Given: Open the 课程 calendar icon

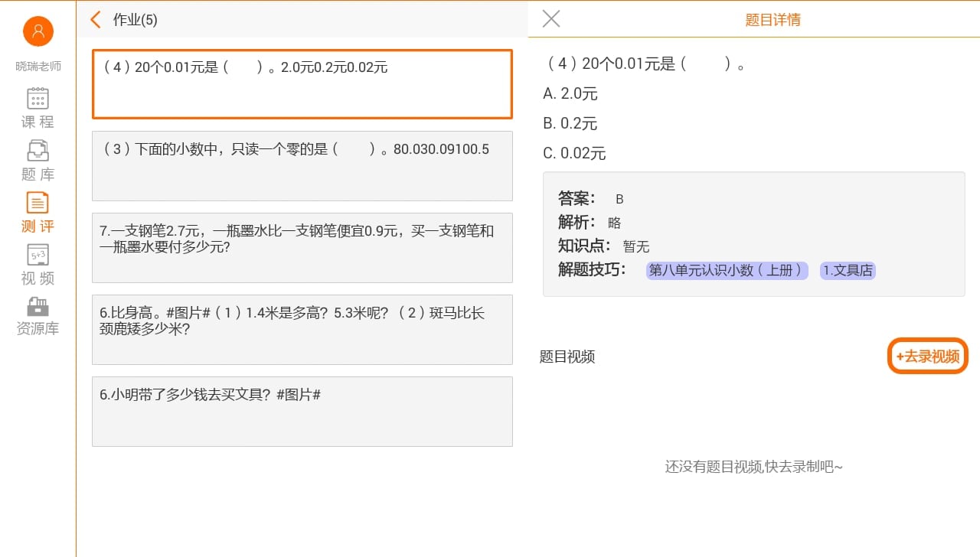Looking at the screenshot, I should pos(38,99).
